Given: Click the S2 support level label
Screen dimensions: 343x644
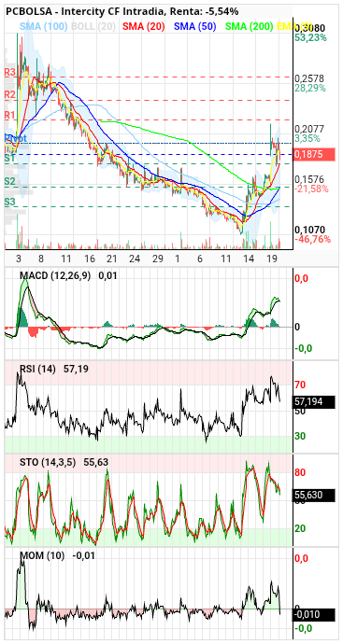Looking at the screenshot, I should (x=10, y=181).
